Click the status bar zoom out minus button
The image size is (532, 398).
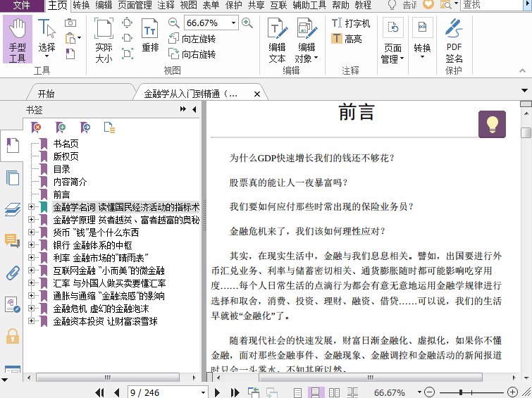pyautogui.click(x=430, y=392)
